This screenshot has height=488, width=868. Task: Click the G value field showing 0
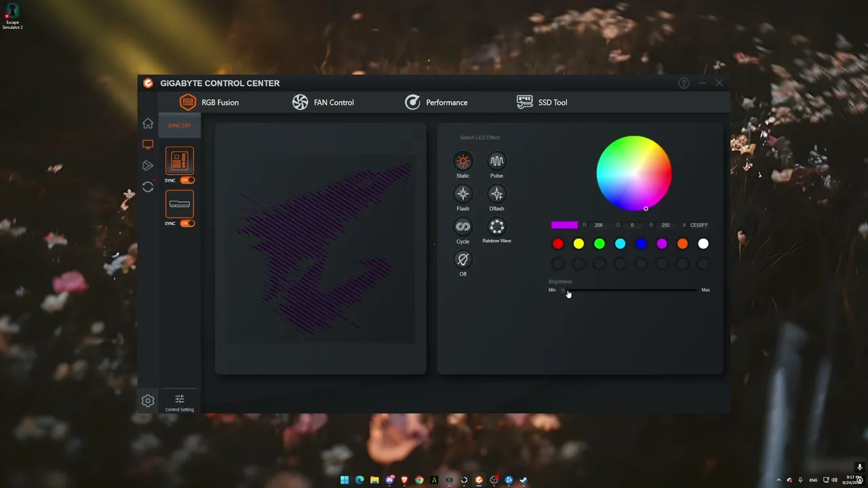coord(632,225)
